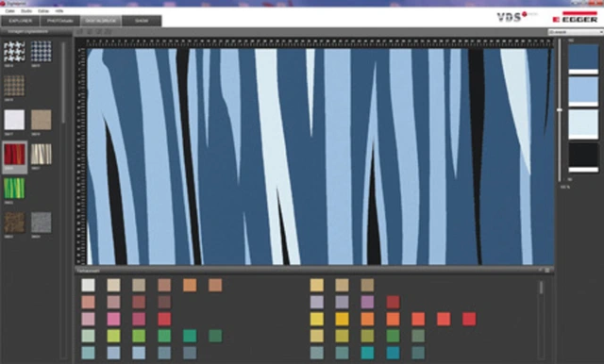Select the navy houndstooth pattern thumbnail
This screenshot has width=604, height=364.
(x=42, y=52)
